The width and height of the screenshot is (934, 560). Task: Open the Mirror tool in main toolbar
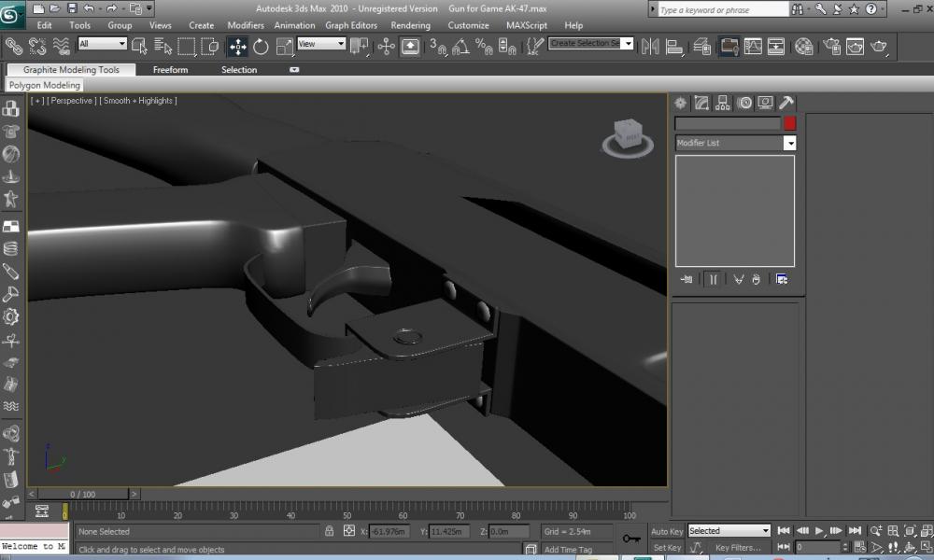click(651, 46)
